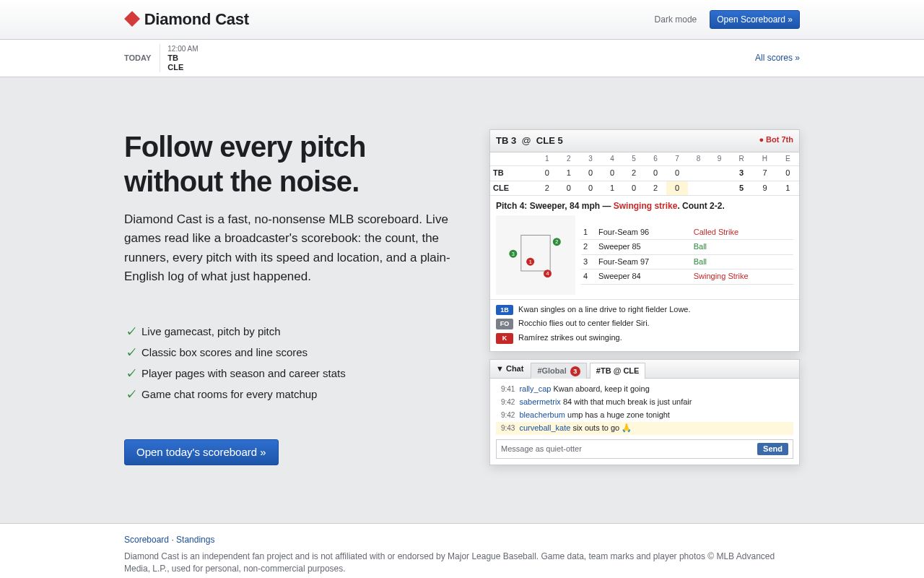Select pitch row 3 Four-Seam 97
The image size is (924, 578).
[687, 262]
